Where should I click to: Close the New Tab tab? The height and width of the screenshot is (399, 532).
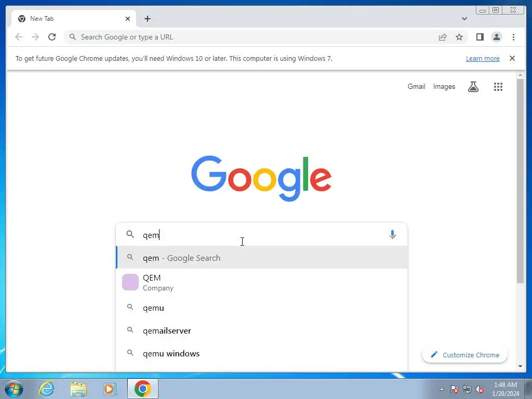128,19
